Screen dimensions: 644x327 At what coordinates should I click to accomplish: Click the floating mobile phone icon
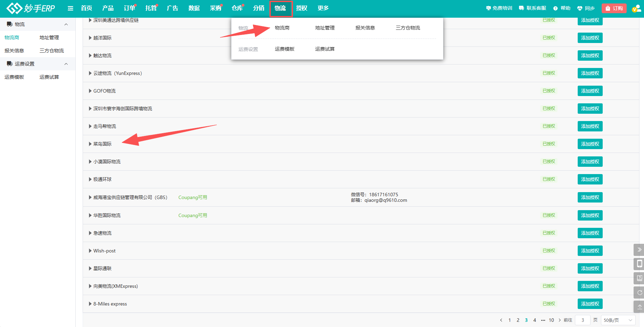pyautogui.click(x=639, y=264)
